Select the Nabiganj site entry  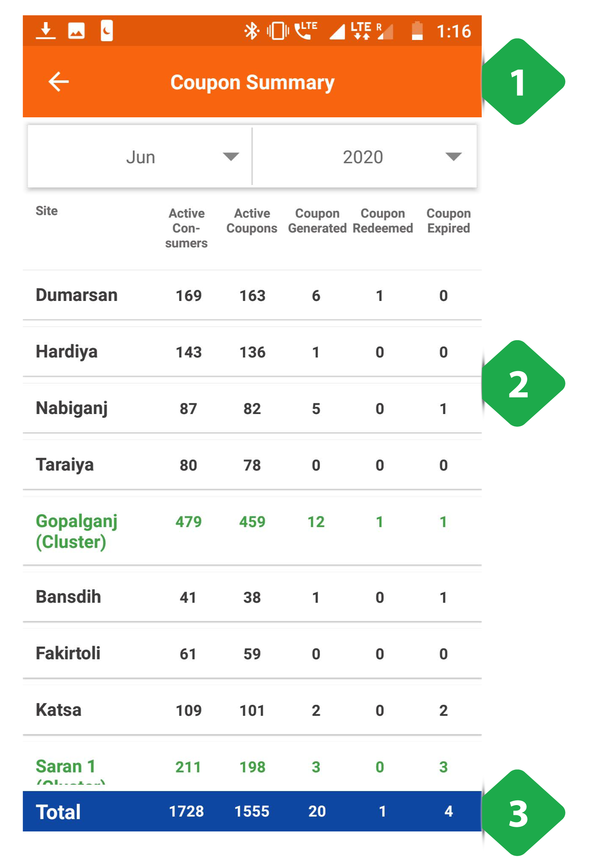click(252, 408)
